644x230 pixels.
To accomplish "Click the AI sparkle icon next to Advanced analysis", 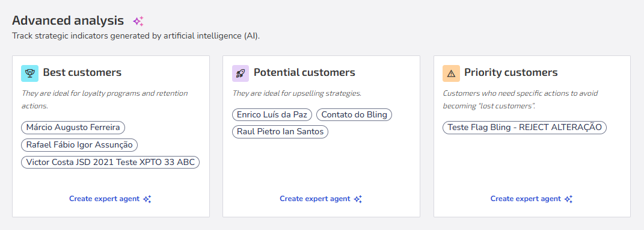I will point(138,20).
